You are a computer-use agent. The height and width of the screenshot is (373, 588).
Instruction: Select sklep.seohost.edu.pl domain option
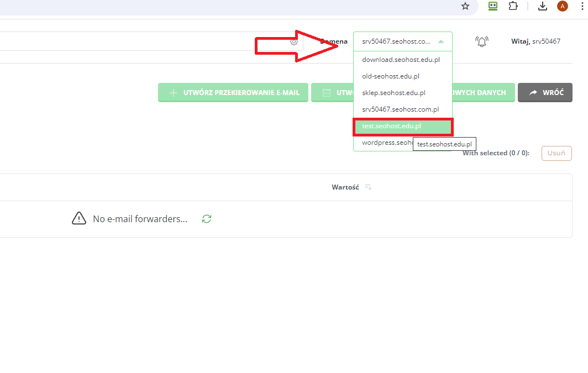coord(393,93)
